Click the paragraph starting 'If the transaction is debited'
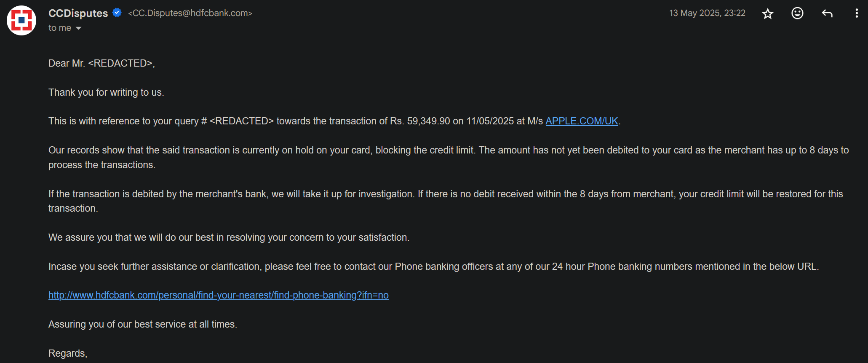This screenshot has height=363, width=868. tap(446, 201)
